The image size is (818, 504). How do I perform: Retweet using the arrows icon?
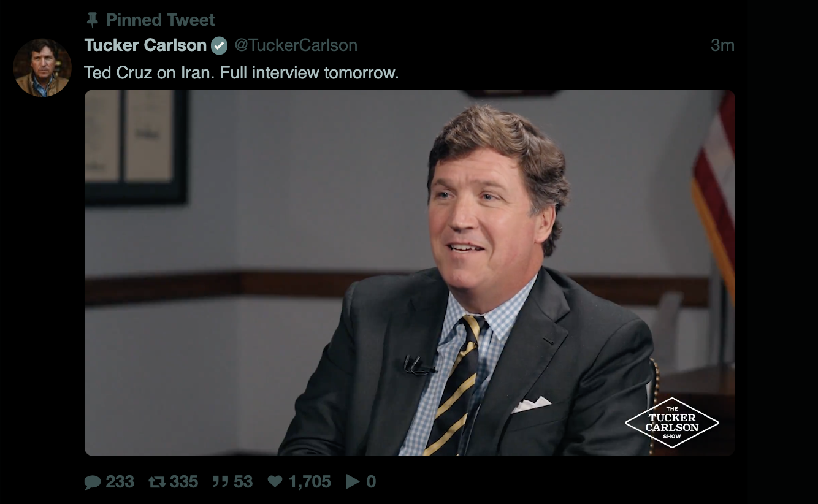158,482
